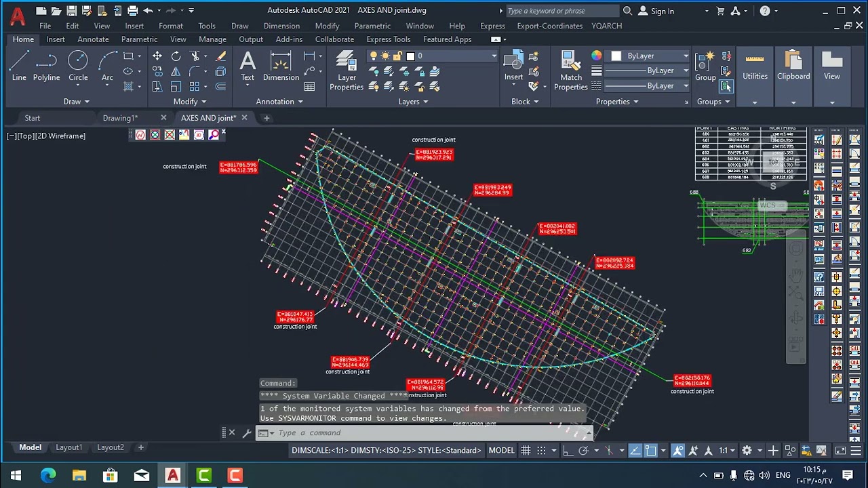This screenshot has width=868, height=488.
Task: Switch to the Annotate ribbon tab
Action: pos(93,39)
